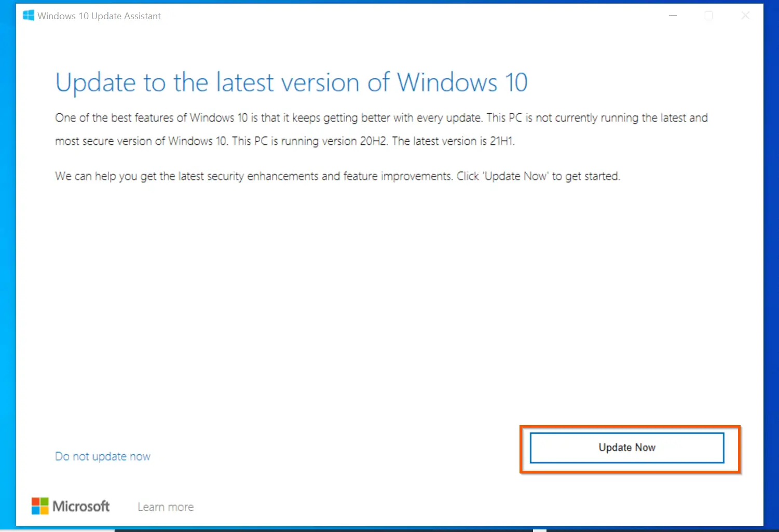Click the 'Update to the latest version' heading
779x532 pixels.
click(291, 83)
